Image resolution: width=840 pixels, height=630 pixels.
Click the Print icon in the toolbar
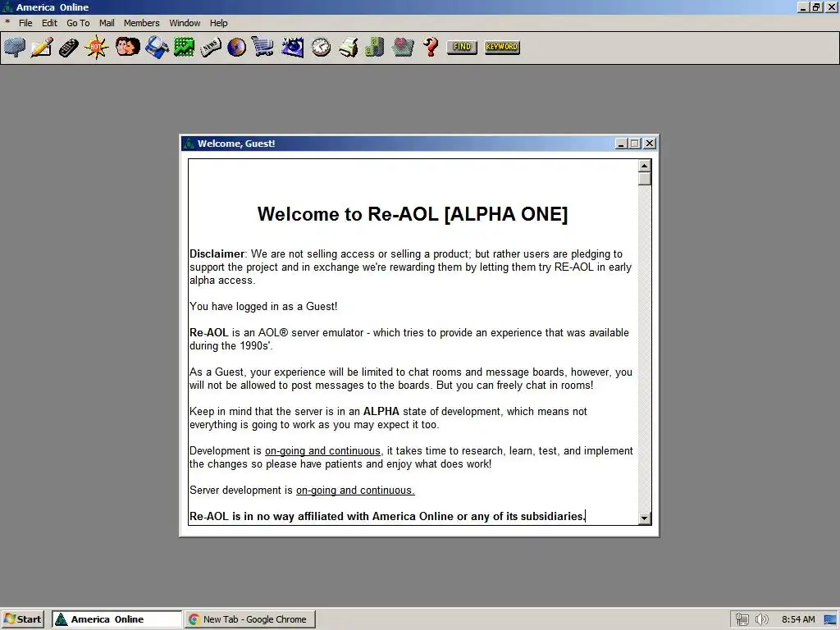click(348, 47)
